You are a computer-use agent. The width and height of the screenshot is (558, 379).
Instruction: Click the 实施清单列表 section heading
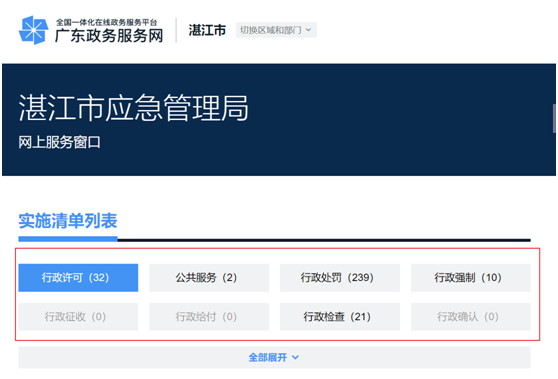[x=68, y=221]
